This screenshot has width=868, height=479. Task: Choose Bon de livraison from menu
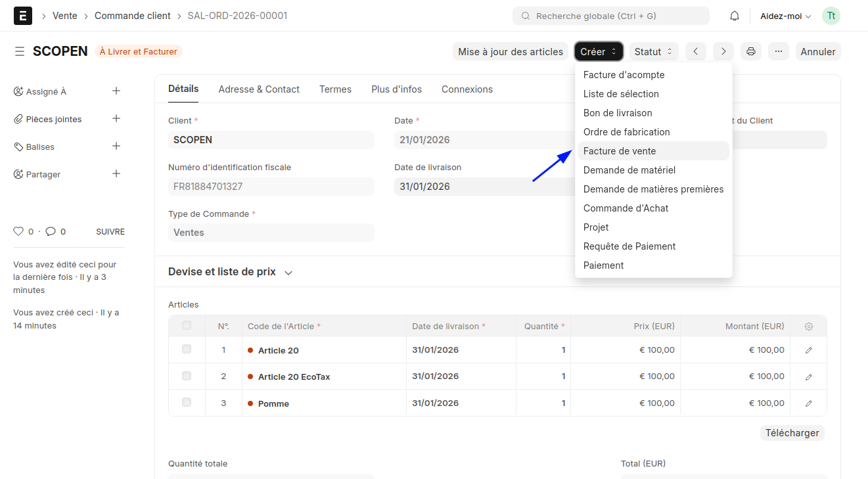click(x=654, y=113)
